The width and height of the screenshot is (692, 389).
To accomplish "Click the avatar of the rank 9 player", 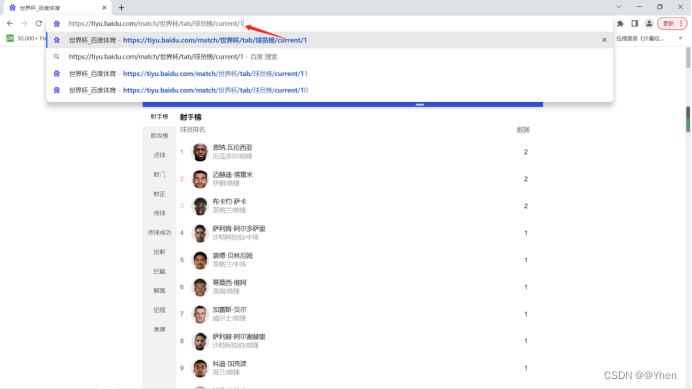I will (200, 368).
